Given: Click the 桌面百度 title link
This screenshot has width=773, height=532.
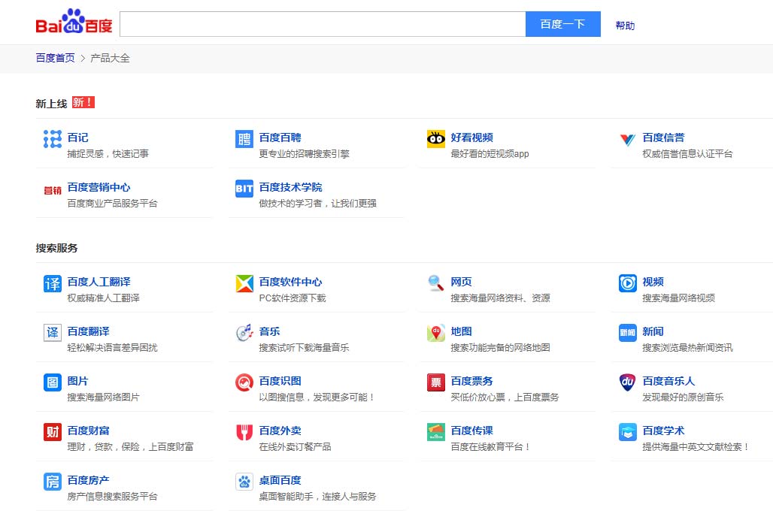Looking at the screenshot, I should coord(280,480).
